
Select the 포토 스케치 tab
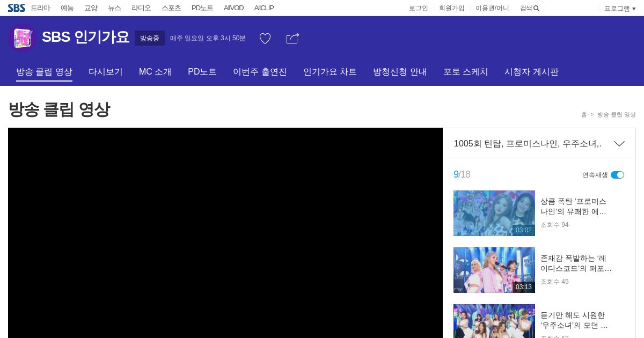click(x=466, y=72)
